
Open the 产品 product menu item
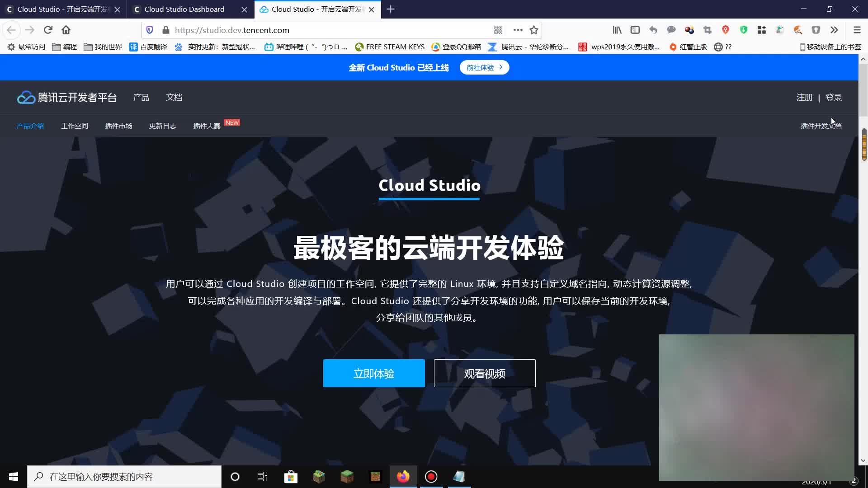coord(142,97)
